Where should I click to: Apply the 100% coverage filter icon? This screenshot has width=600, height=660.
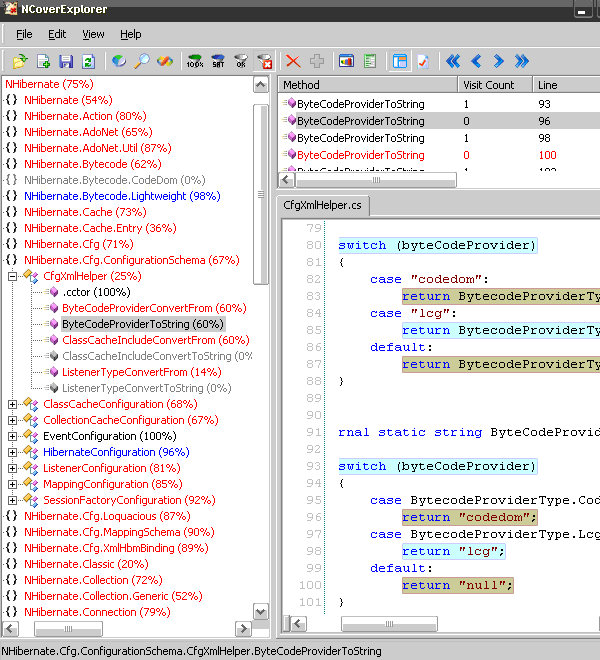point(195,61)
